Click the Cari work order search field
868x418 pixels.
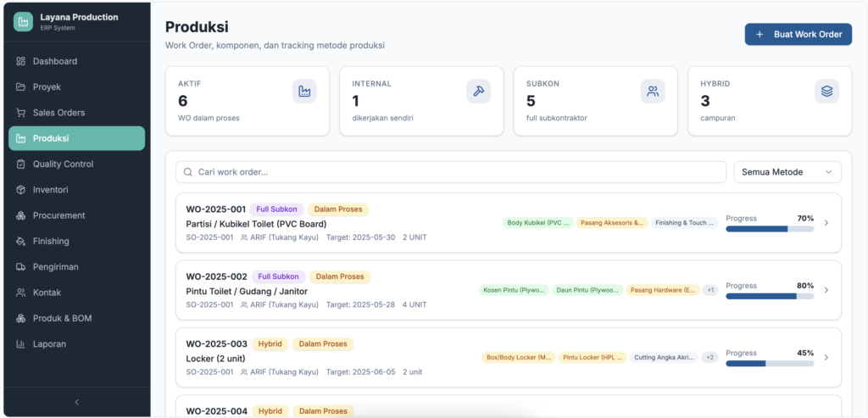pyautogui.click(x=451, y=172)
